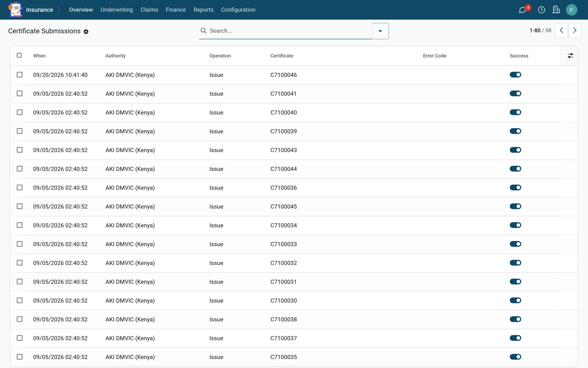Open the user avatar menu
Screen dimensions: 588x368
pos(571,10)
